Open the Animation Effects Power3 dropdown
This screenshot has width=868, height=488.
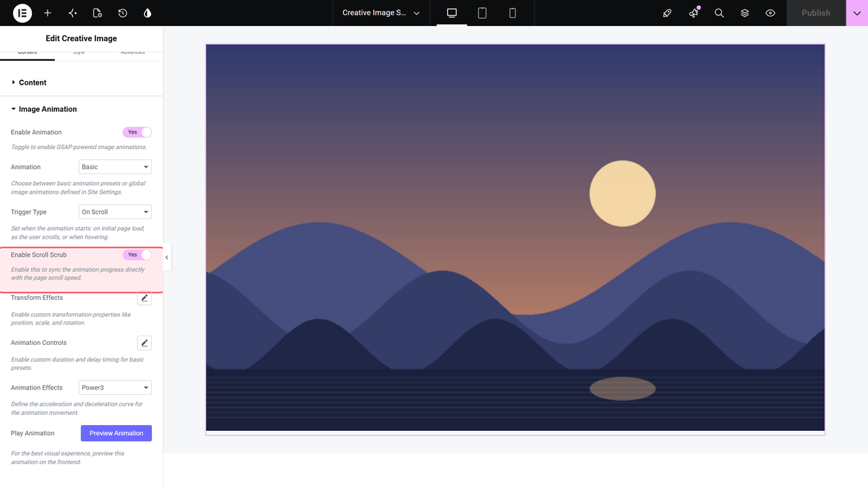click(x=115, y=388)
